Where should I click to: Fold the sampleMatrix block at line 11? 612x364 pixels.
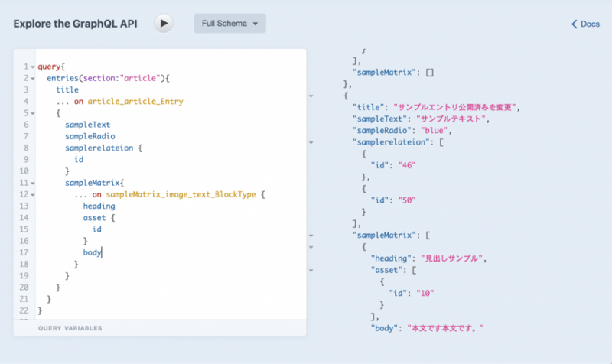click(32, 183)
